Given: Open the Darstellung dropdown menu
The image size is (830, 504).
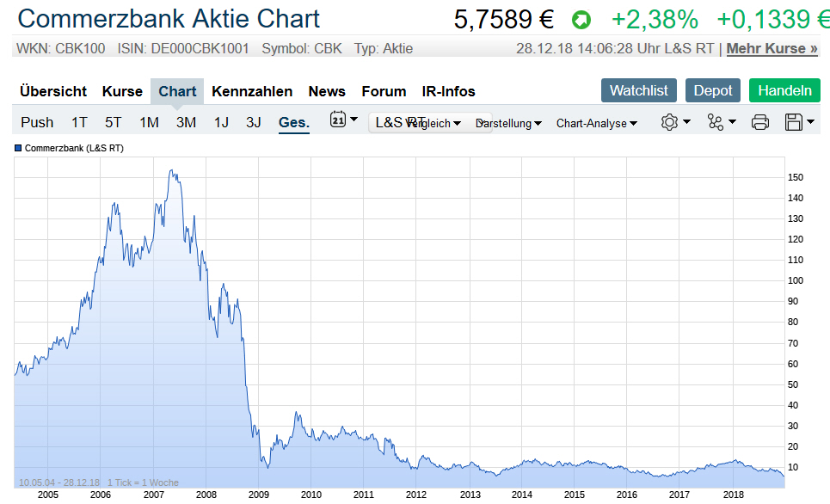Looking at the screenshot, I should 509,123.
